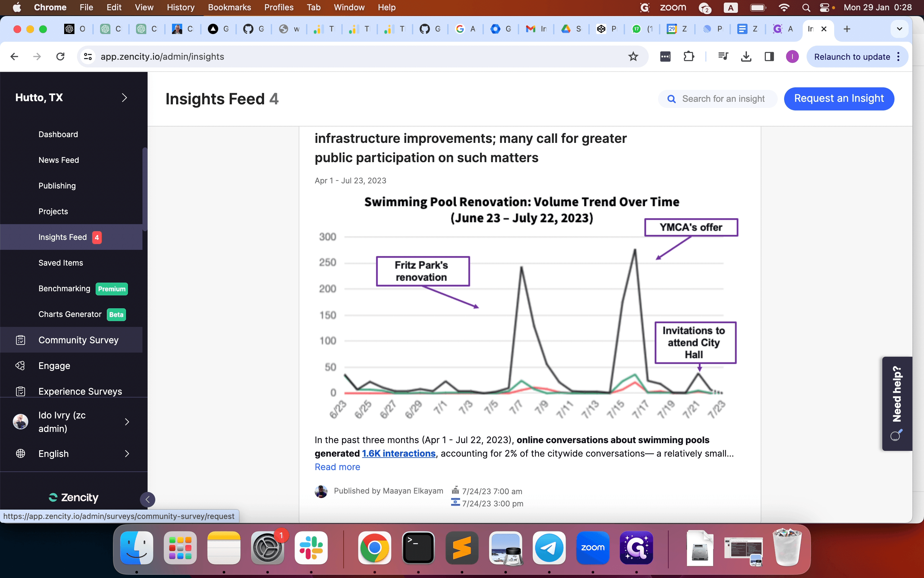
Task: Open the Chrome downloads icon
Action: 746,57
